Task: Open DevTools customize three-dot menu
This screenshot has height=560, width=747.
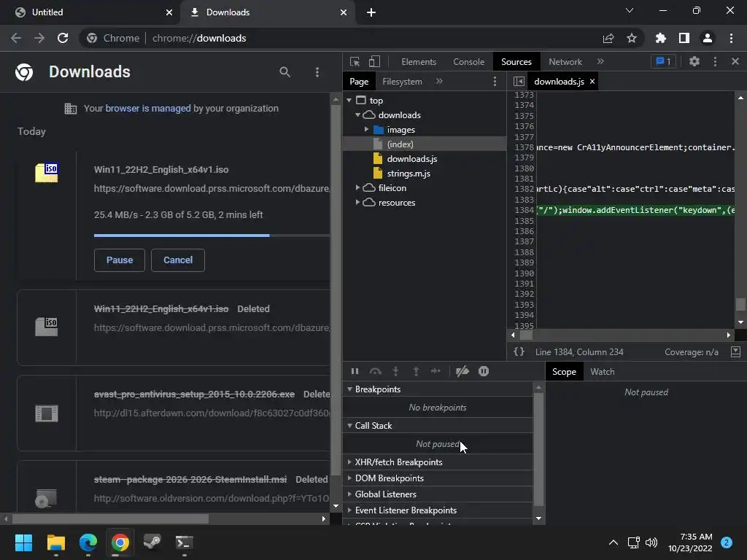Action: tap(715, 61)
